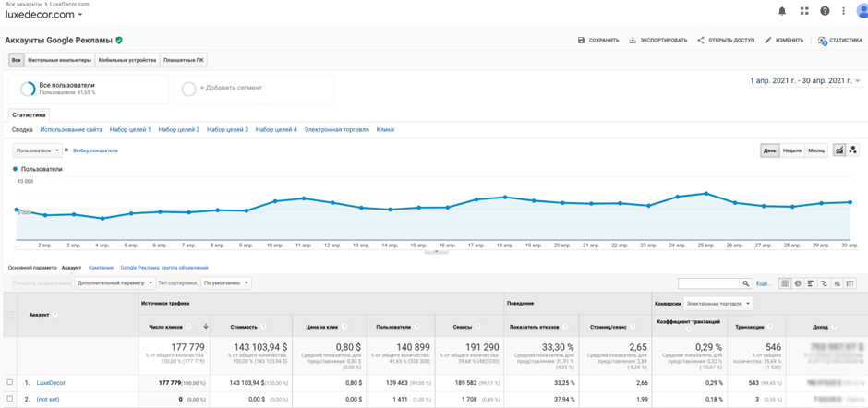The image size is (868, 408).
Task: Open the three-dot more options menu
Action: (843, 11)
